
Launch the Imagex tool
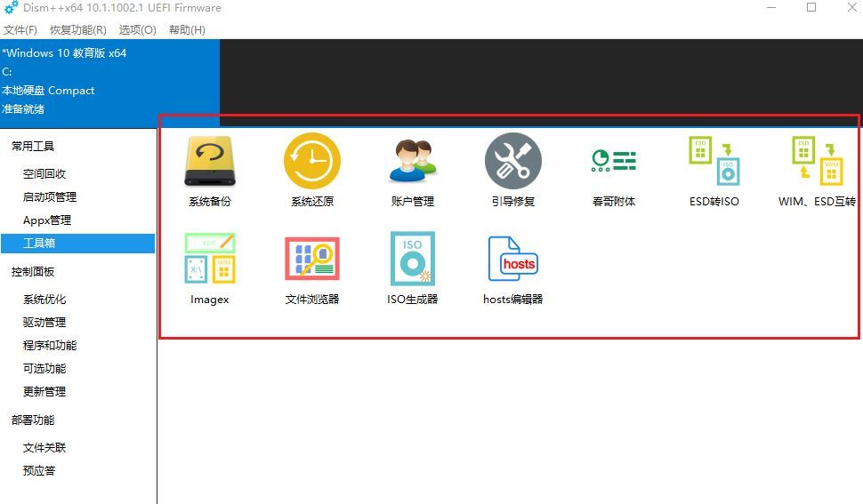point(210,268)
